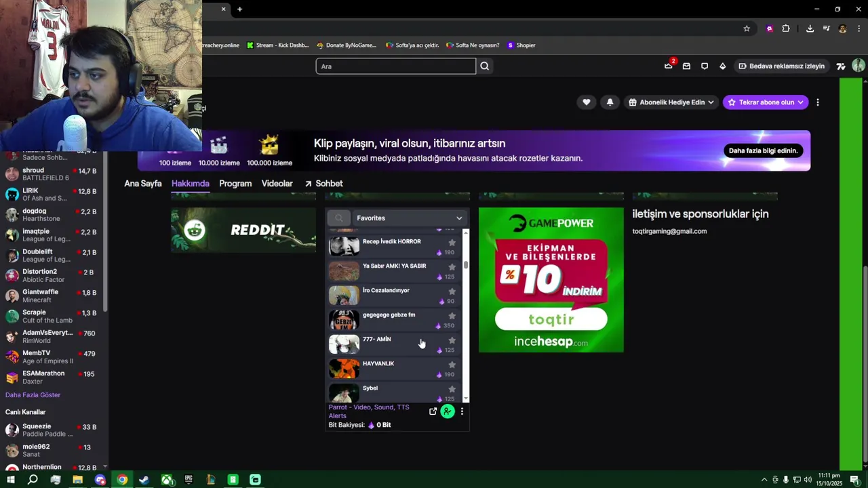
Task: Toggle favorite star on 777- AMİN
Action: [x=452, y=340]
